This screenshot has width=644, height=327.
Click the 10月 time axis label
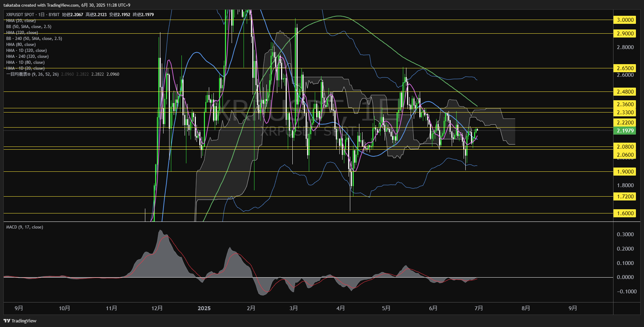(64, 308)
